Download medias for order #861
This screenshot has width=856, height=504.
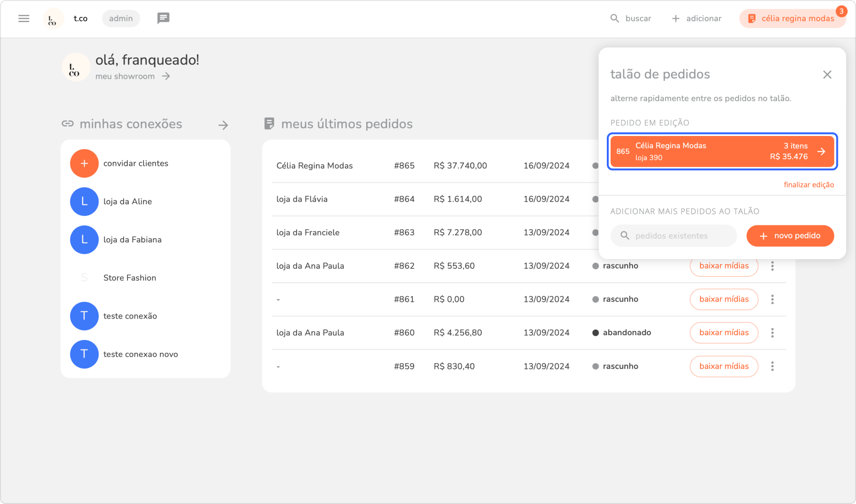(723, 300)
